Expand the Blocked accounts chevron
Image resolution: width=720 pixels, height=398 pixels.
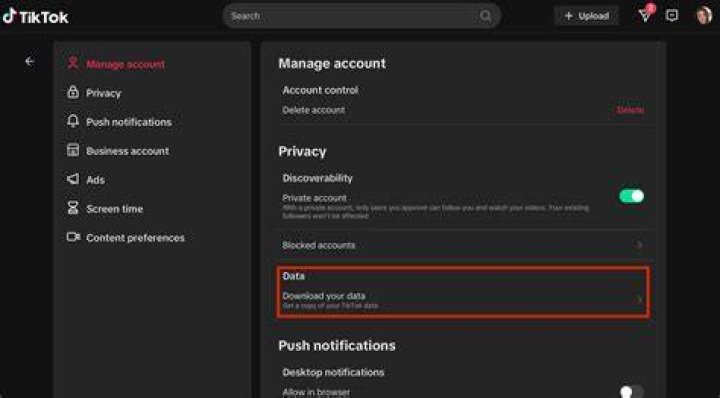(x=639, y=245)
